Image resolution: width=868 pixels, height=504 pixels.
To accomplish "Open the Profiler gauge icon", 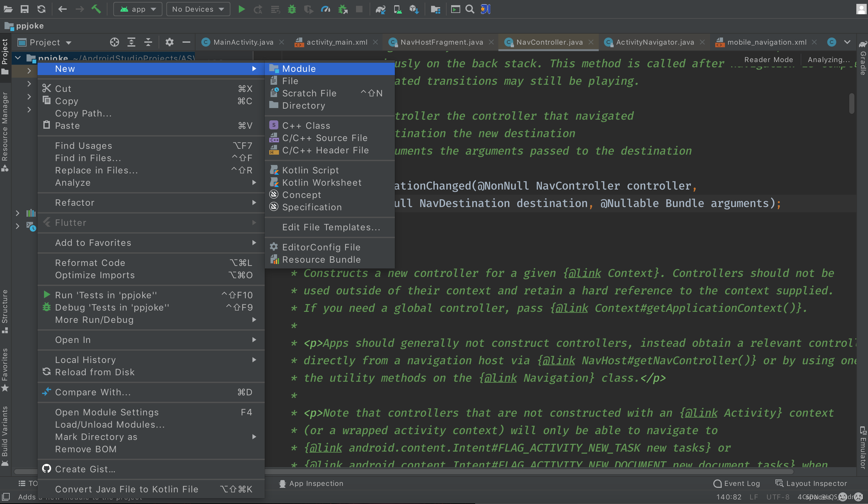I will pos(325,9).
